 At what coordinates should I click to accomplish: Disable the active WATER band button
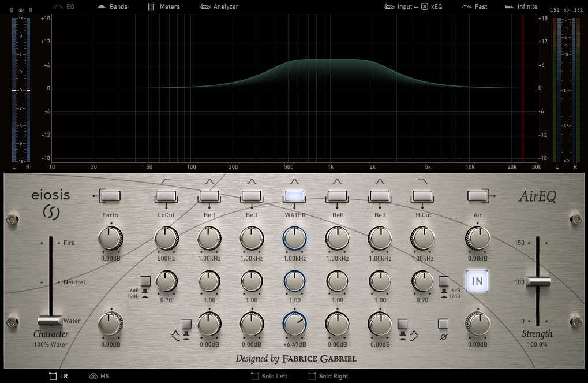294,196
